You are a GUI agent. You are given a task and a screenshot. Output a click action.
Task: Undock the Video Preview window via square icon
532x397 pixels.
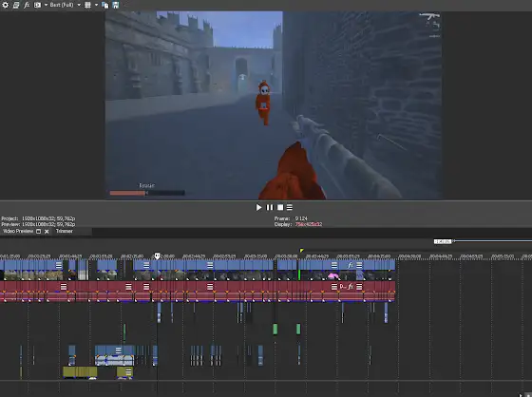[x=38, y=232]
